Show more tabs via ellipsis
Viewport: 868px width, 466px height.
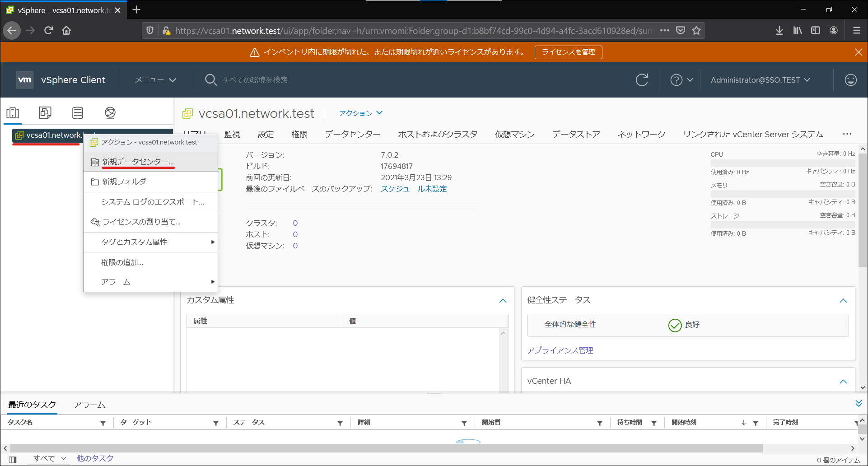(847, 134)
